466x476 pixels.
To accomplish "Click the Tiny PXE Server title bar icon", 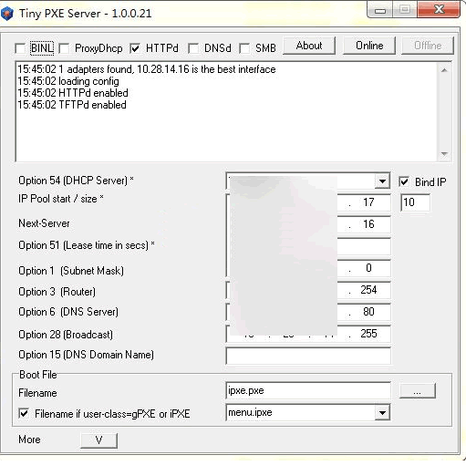I will point(6,14).
